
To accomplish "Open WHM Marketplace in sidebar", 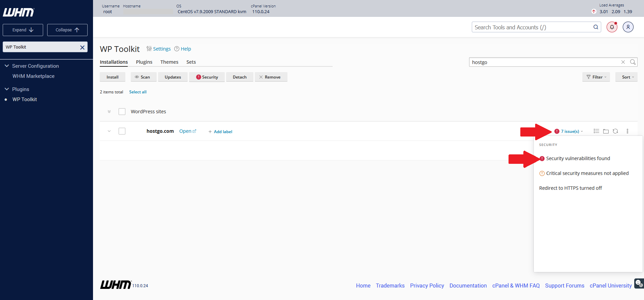I will [x=33, y=76].
